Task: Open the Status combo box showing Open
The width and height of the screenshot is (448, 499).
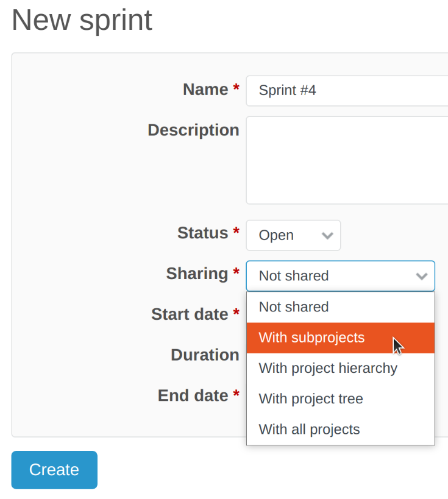Action: (x=293, y=235)
